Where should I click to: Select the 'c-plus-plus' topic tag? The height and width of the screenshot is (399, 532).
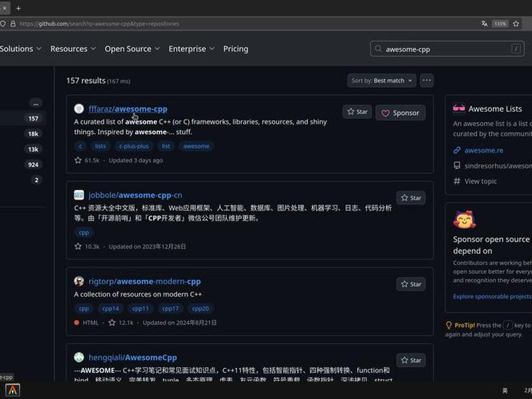click(134, 146)
